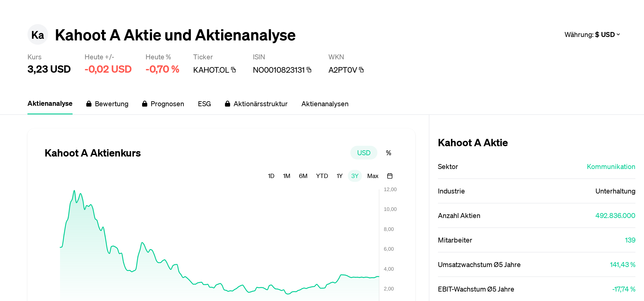Viewport: 644px width, 301px height.
Task: Follow the Kommunikation sector link
Action: pos(611,167)
